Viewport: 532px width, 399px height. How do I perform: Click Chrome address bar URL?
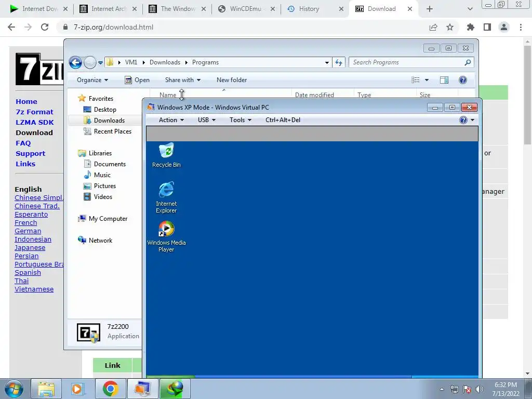click(x=113, y=27)
